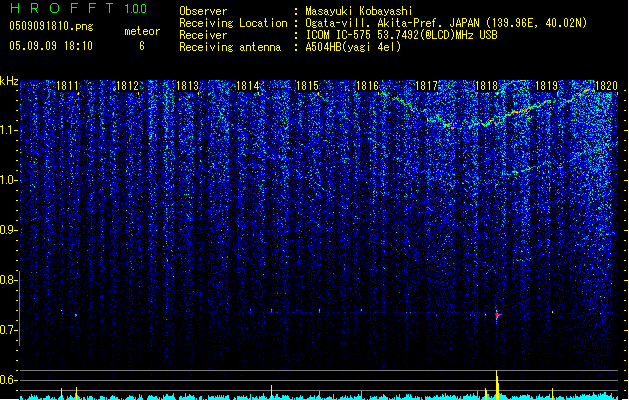
Task: Click the kHz axis unit label
Action: pyautogui.click(x=9, y=81)
